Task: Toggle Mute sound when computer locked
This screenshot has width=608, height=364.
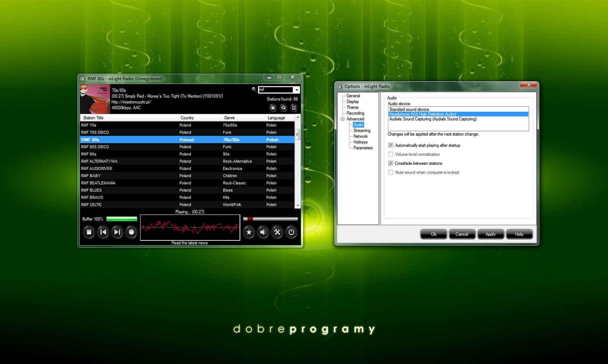Action: tap(391, 172)
